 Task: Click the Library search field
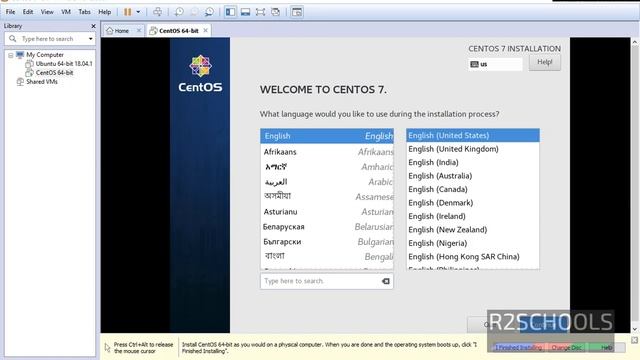coord(51,39)
